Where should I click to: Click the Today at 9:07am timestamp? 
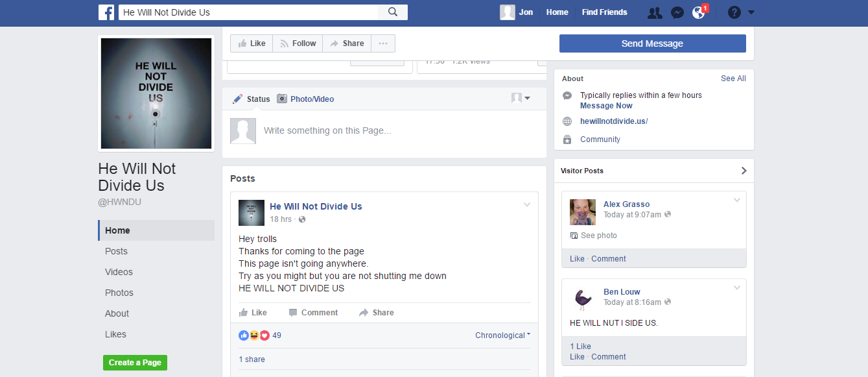coord(632,215)
